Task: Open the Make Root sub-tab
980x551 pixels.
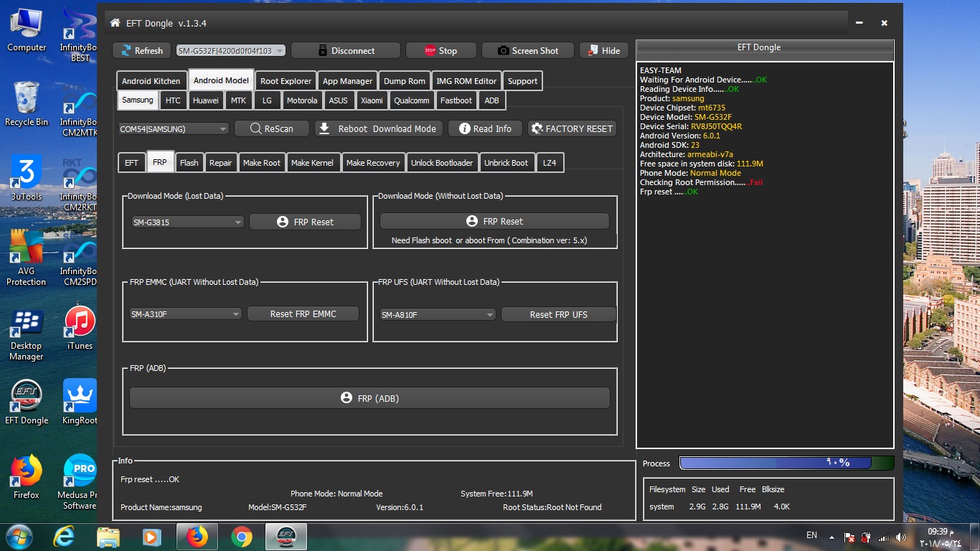Action: pyautogui.click(x=262, y=163)
